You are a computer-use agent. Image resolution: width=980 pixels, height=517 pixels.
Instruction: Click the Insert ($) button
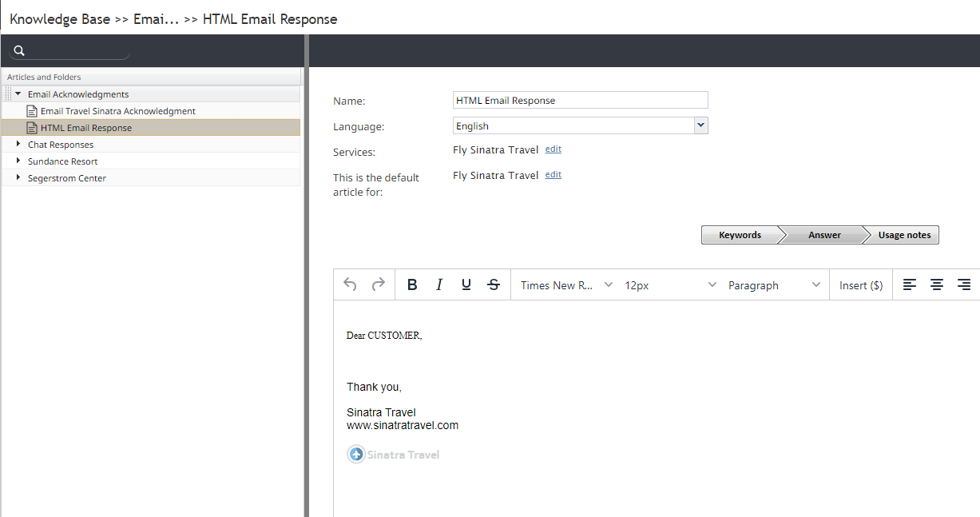861,285
